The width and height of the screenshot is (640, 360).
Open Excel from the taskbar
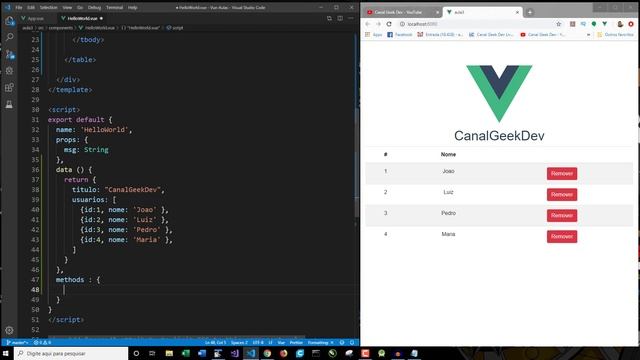[185, 353]
